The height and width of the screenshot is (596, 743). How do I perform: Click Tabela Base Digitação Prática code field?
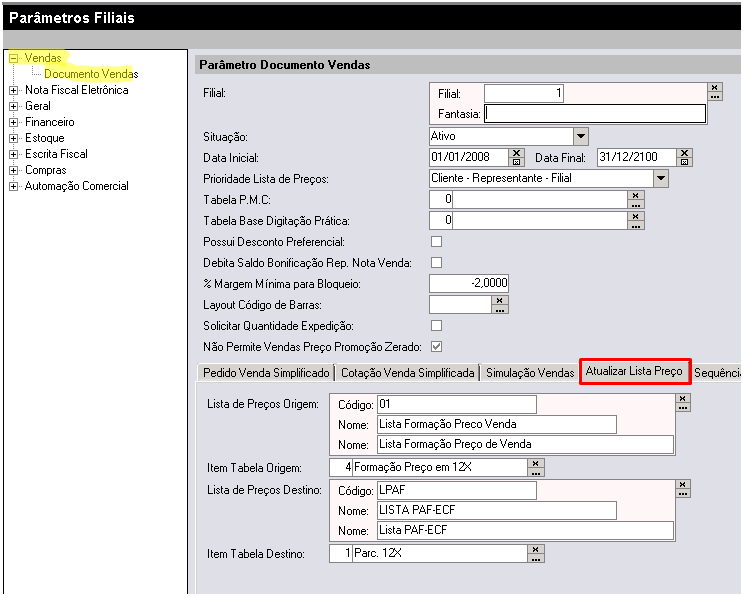pos(441,220)
